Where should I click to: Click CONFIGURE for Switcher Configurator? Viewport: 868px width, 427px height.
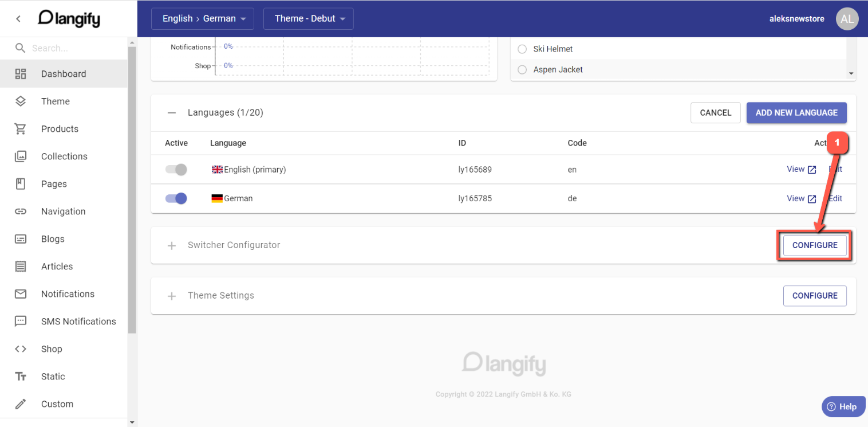[815, 245]
